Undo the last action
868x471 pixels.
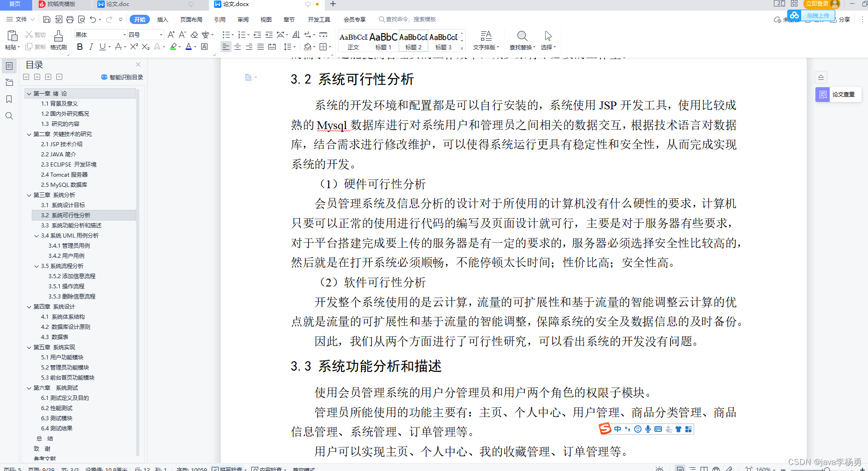[93, 19]
